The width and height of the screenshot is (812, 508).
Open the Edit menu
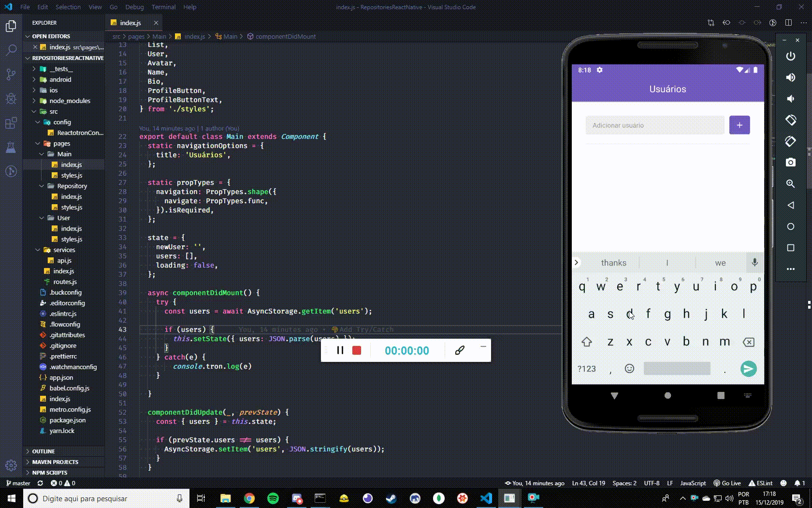click(x=43, y=7)
